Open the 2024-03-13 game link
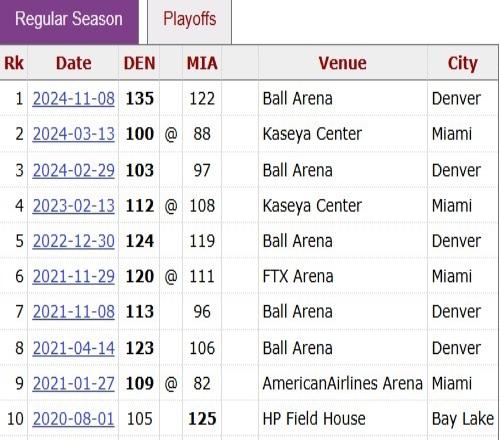 tap(74, 134)
